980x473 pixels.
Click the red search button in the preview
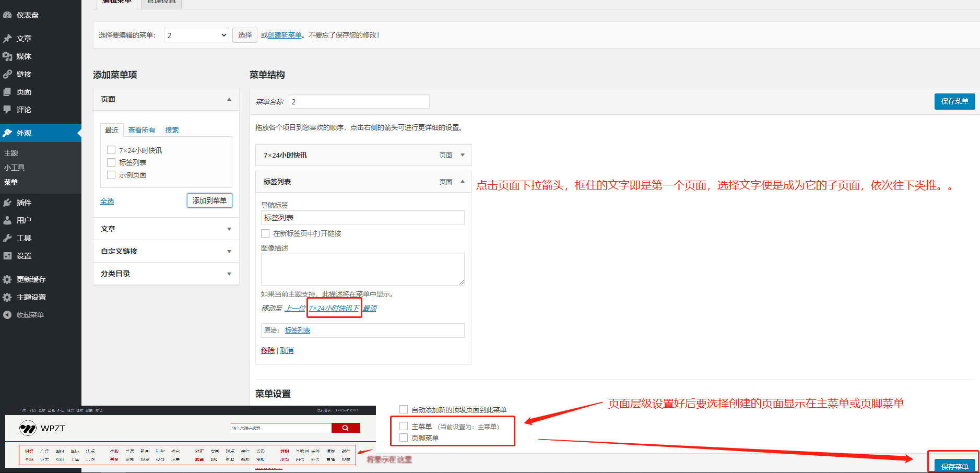click(x=346, y=428)
